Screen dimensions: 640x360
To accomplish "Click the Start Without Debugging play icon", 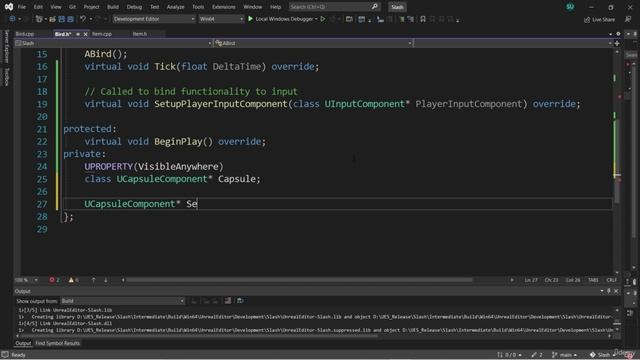I will (323, 19).
